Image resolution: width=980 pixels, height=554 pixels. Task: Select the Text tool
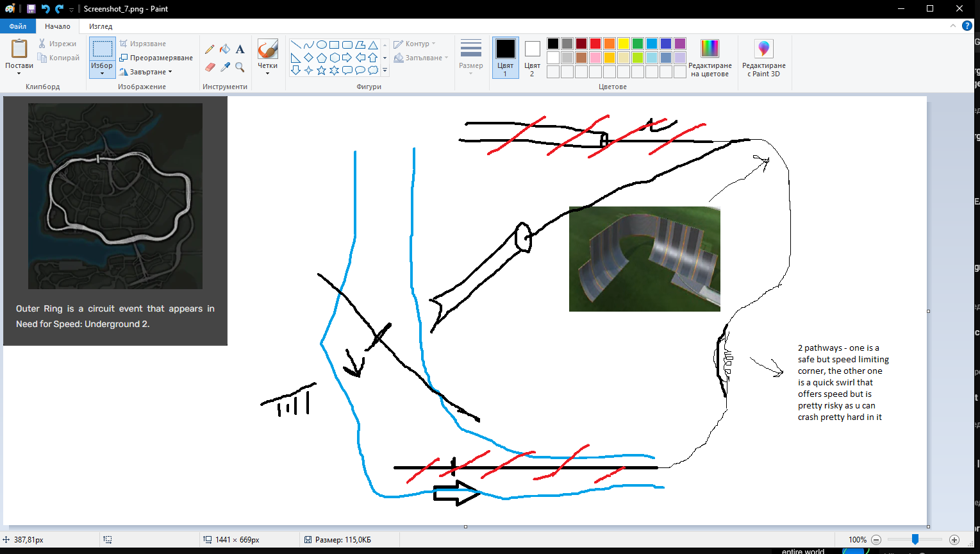[x=239, y=49]
